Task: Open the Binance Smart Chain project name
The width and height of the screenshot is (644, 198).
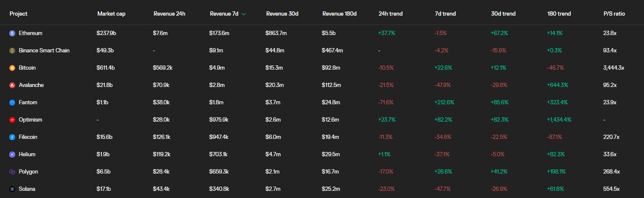Action: [x=44, y=50]
